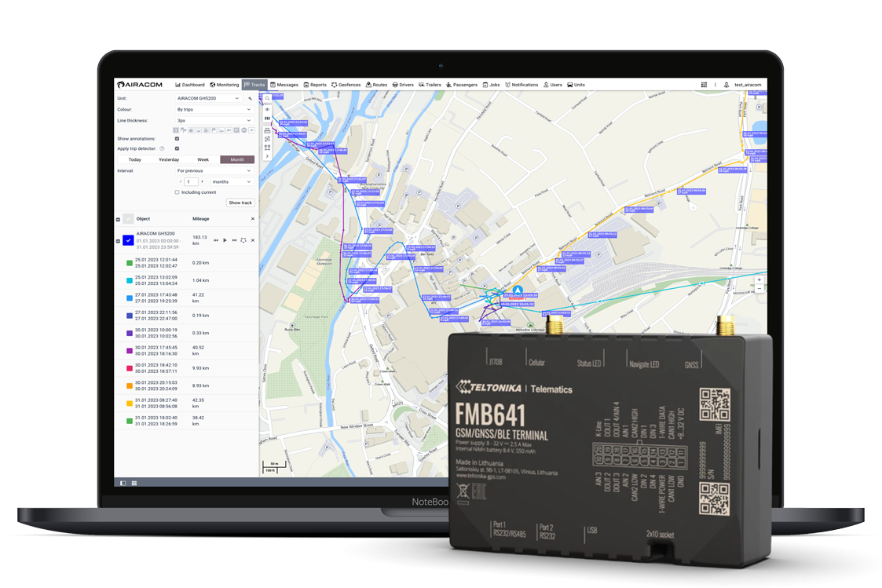The height and width of the screenshot is (588, 882).
Task: Open the Colour dropdown By trips
Action: pyautogui.click(x=214, y=110)
